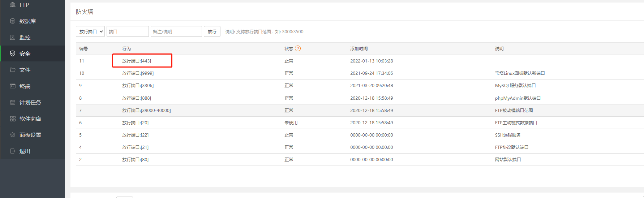Click the orange help icon next to 状态
Viewport: 644px width, 198px height.
(298, 48)
